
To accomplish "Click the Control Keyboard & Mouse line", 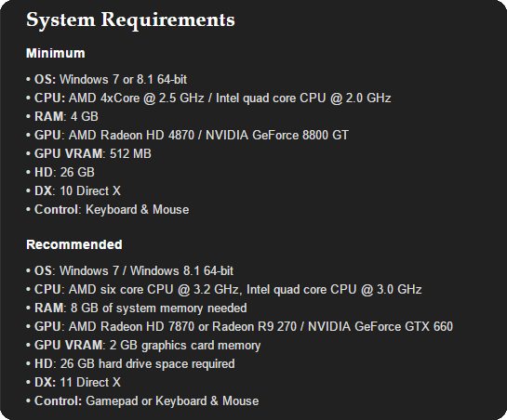I will (108, 210).
